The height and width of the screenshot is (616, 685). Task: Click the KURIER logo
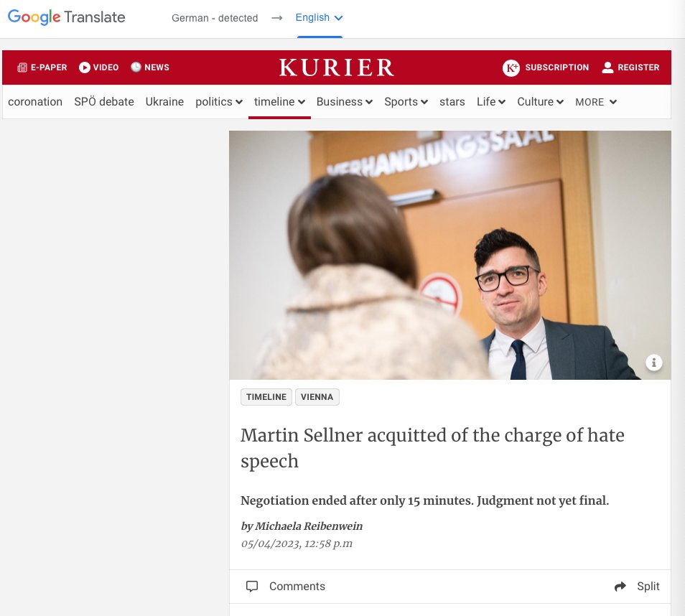pos(336,67)
